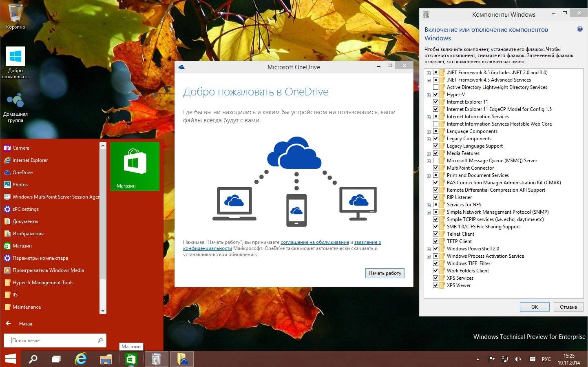Expand the Hyper-V tree node
588x367 pixels.
pos(429,95)
